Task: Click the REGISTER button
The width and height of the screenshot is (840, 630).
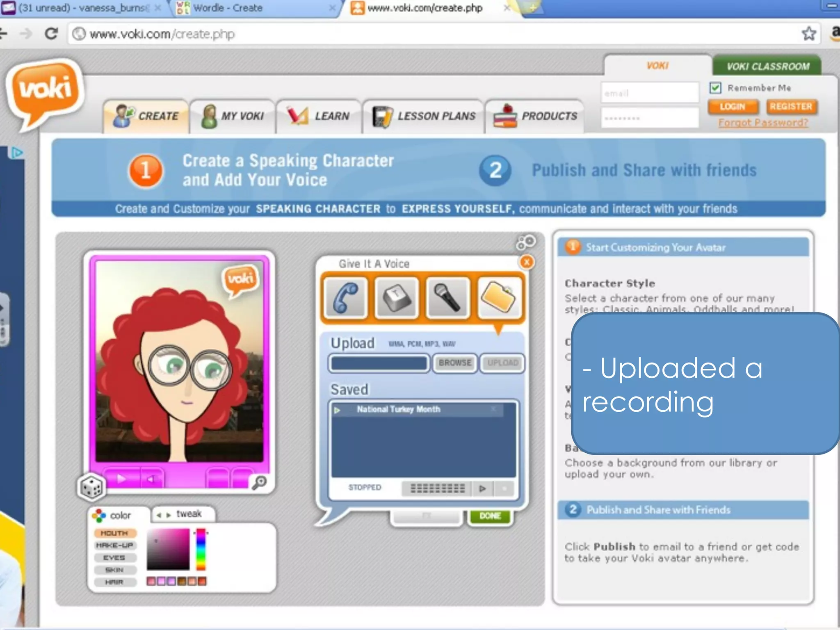Action: 791,107
